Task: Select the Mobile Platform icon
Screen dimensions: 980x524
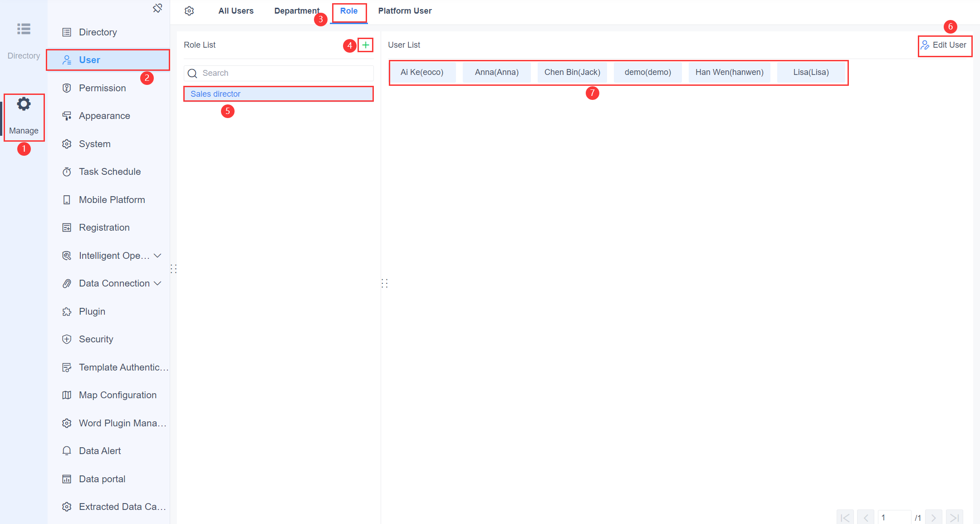Action: 67,199
